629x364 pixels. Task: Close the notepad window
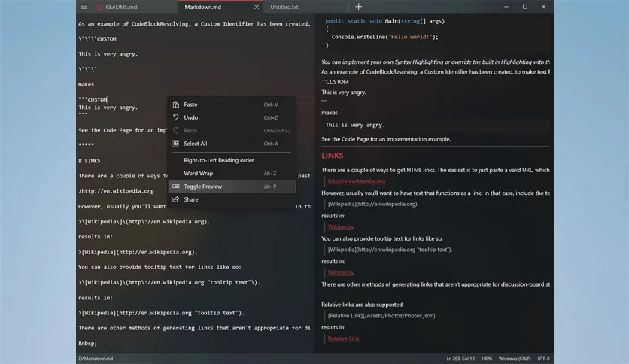pyautogui.click(x=543, y=7)
